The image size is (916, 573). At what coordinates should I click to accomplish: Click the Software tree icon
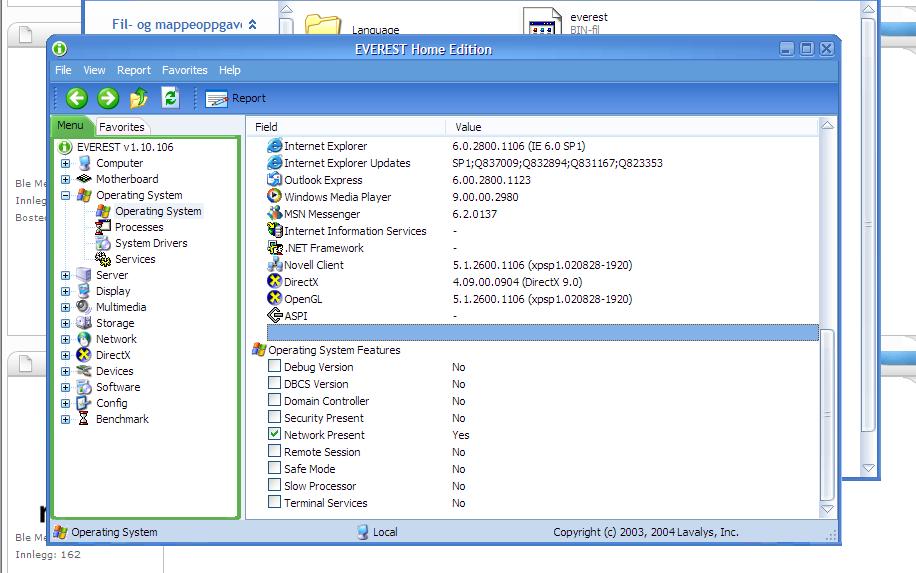coord(84,387)
